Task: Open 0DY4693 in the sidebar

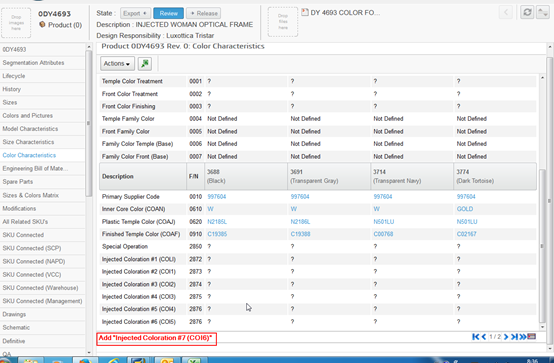Action: coord(42,49)
